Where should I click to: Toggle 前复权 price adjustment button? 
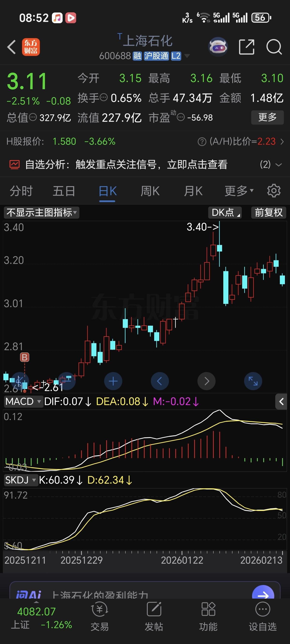tap(269, 212)
